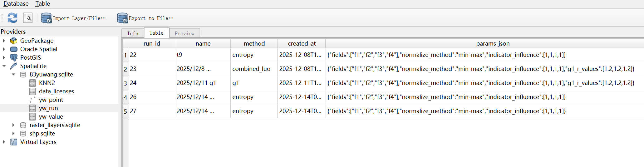644x167 pixels.
Task: Click the params_json column header
Action: pos(493,44)
